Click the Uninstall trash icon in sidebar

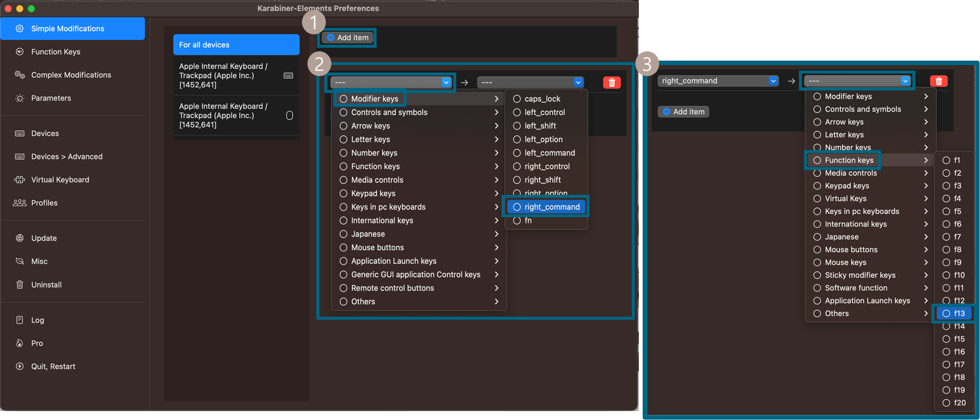tap(19, 285)
